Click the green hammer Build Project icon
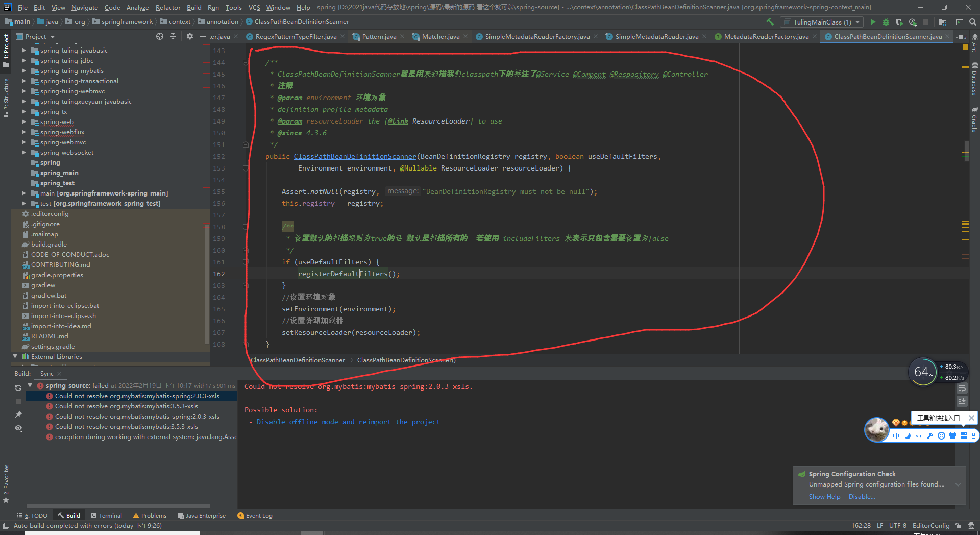This screenshot has height=535, width=980. pyautogui.click(x=770, y=22)
